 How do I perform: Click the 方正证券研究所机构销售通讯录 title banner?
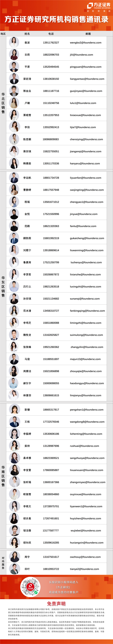[x=57, y=20]
